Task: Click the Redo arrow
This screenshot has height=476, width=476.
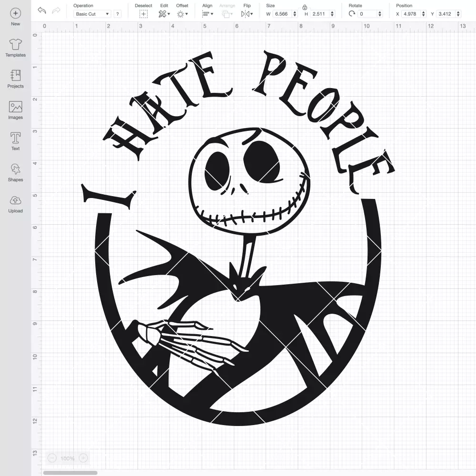Action: (x=56, y=10)
